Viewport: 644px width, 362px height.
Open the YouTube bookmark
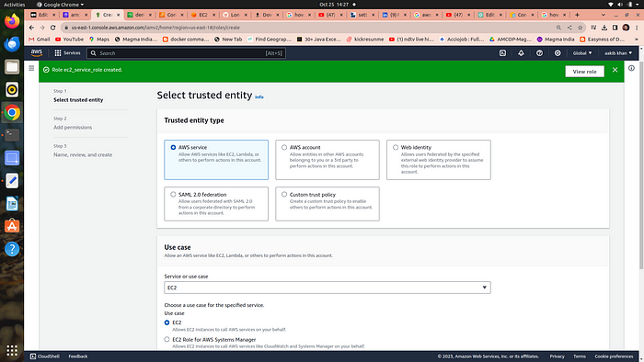click(69, 40)
